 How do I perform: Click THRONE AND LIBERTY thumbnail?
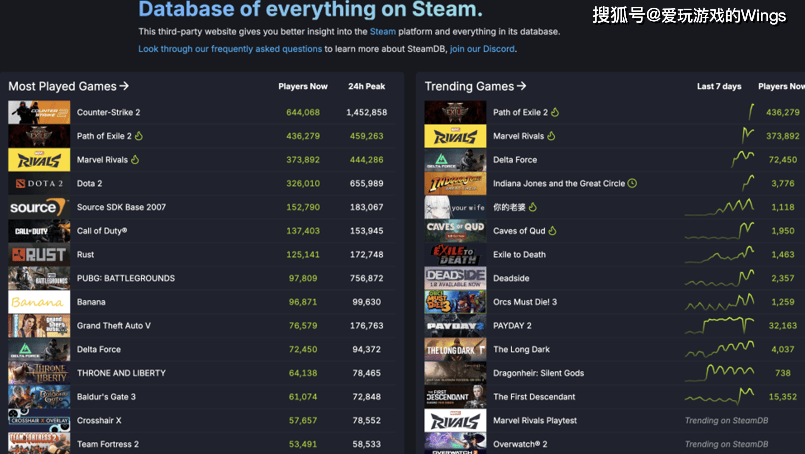click(39, 373)
